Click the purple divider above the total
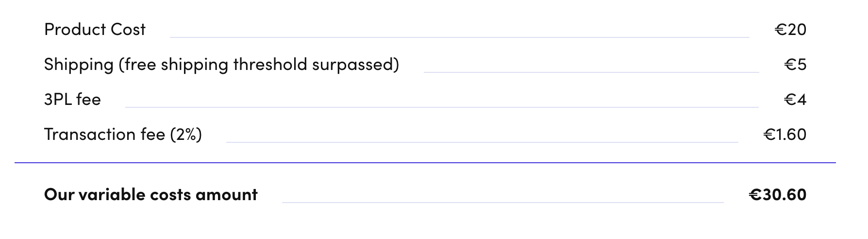 click(425, 163)
